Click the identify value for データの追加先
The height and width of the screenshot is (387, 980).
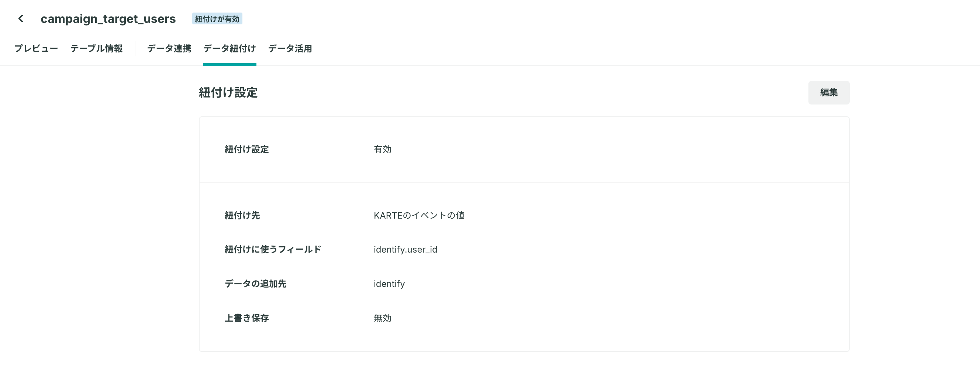coord(389,284)
